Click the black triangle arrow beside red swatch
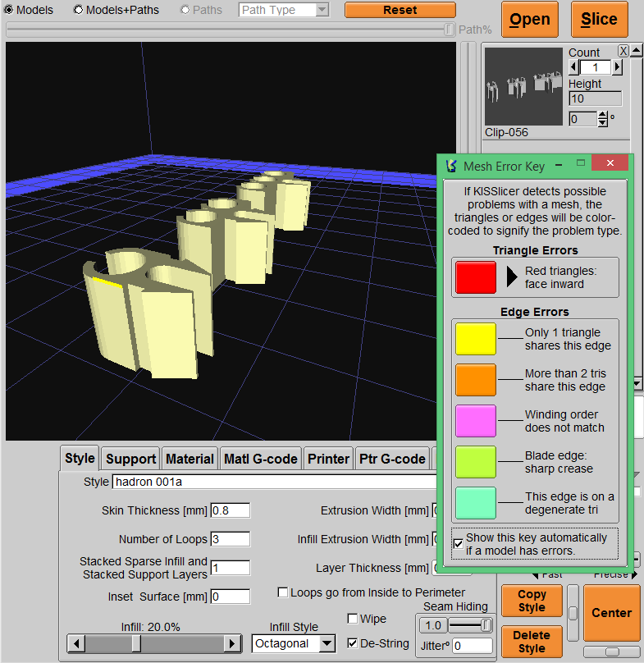The width and height of the screenshot is (644, 663). point(513,277)
